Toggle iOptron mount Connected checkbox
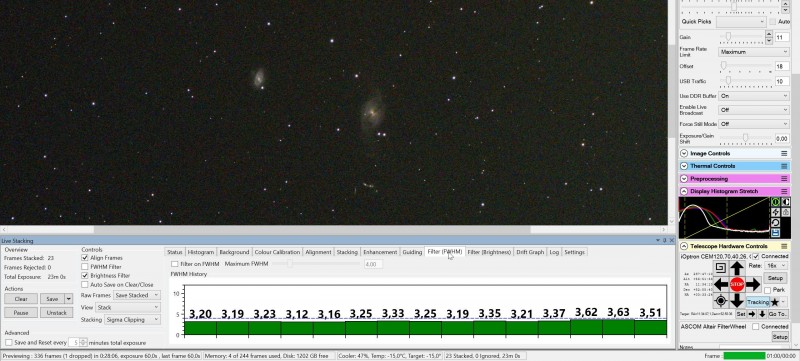The height and width of the screenshot is (361, 800). tap(756, 256)
